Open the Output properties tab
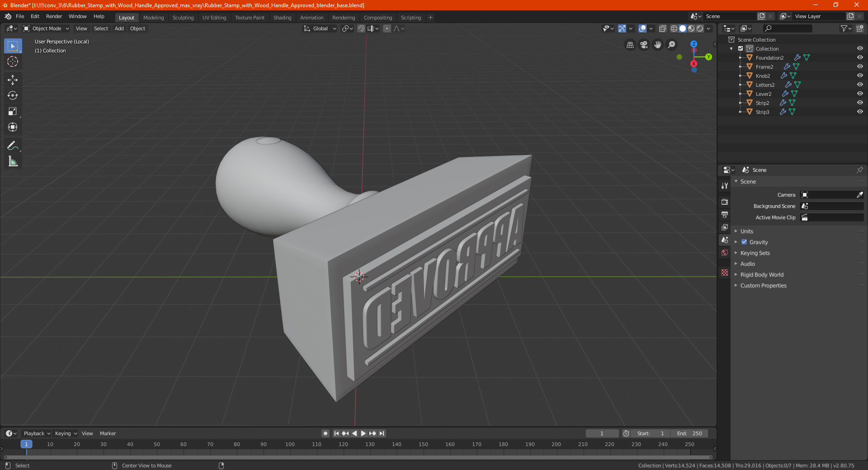The image size is (868, 470). click(725, 214)
